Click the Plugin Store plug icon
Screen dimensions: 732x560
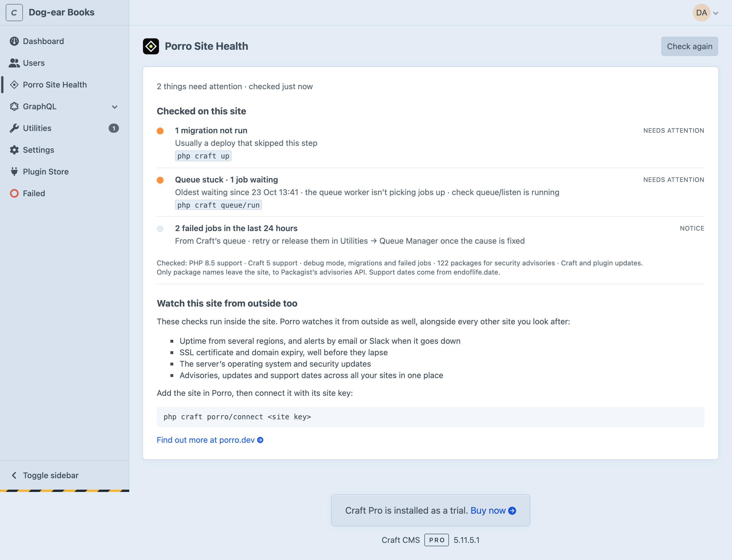pos(14,172)
